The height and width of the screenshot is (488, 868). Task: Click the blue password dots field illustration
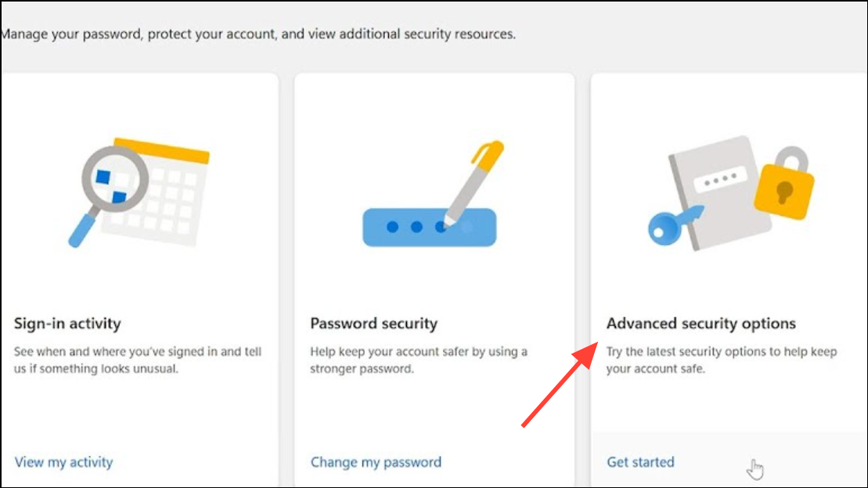pos(429,228)
